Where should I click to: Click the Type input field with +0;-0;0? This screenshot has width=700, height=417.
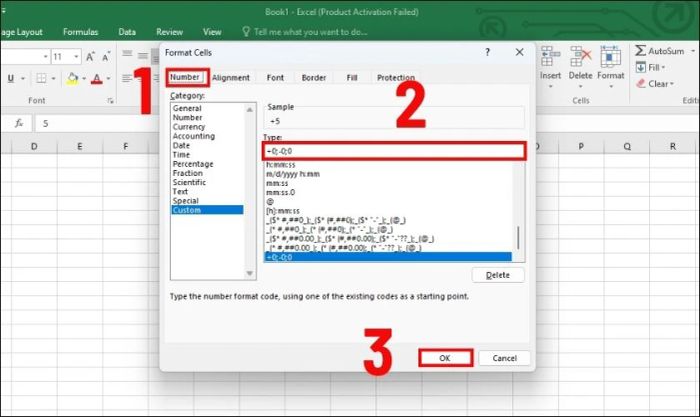point(394,151)
